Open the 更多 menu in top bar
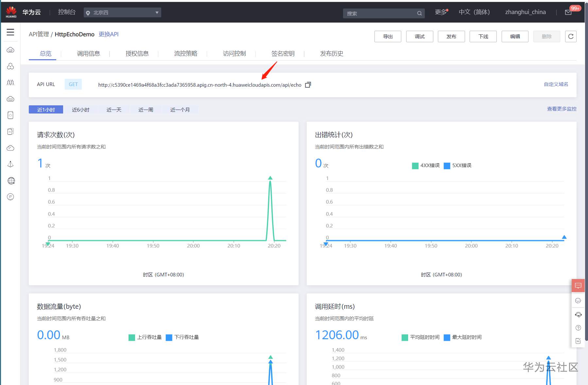Viewport: 588px width, 385px height. click(441, 12)
